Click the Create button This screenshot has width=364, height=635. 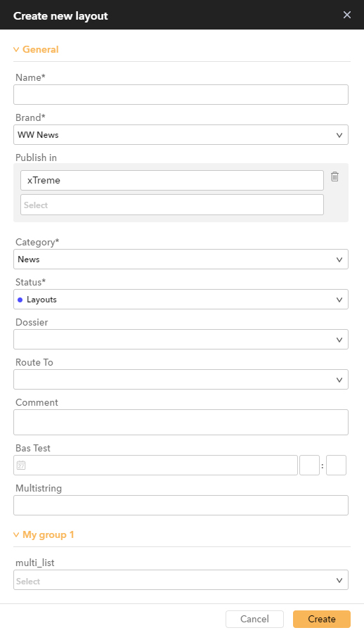pos(322,620)
